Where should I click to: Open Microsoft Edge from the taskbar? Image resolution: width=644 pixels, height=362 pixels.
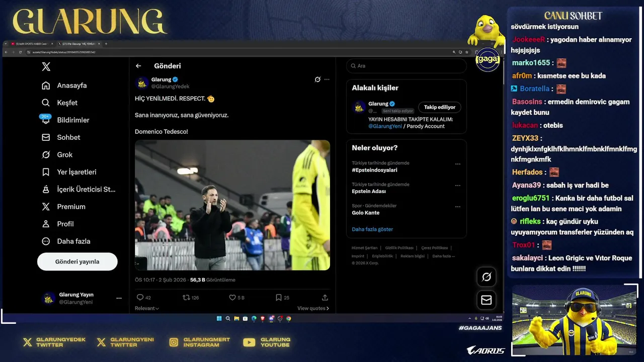(x=254, y=318)
